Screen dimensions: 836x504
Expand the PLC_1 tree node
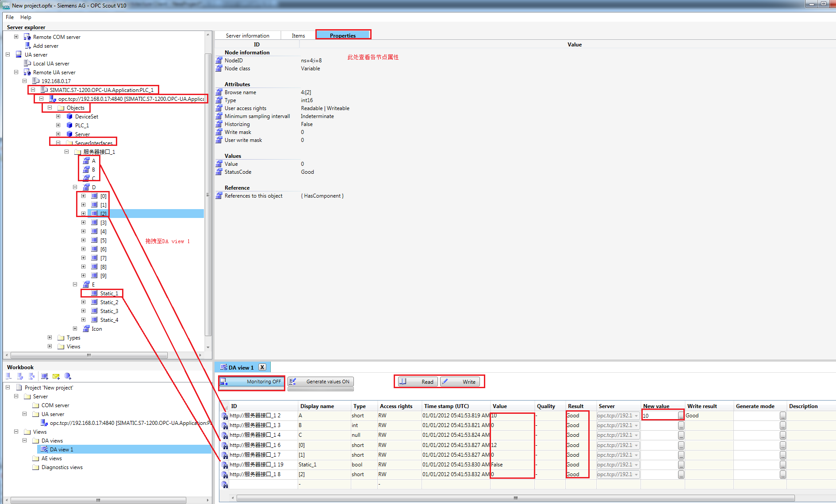coord(58,125)
